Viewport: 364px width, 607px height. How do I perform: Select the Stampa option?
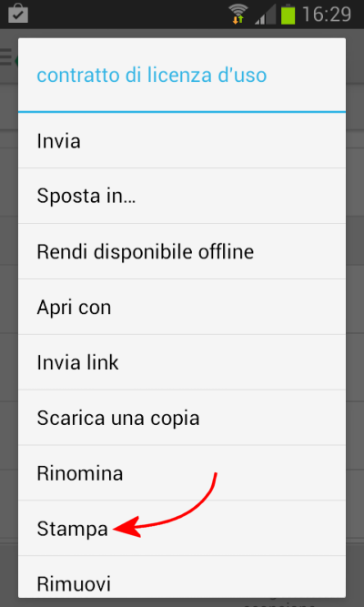point(182,528)
